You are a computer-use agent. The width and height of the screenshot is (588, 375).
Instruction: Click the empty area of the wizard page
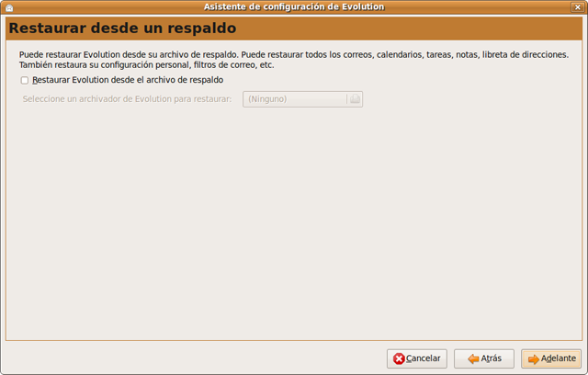(x=294, y=230)
